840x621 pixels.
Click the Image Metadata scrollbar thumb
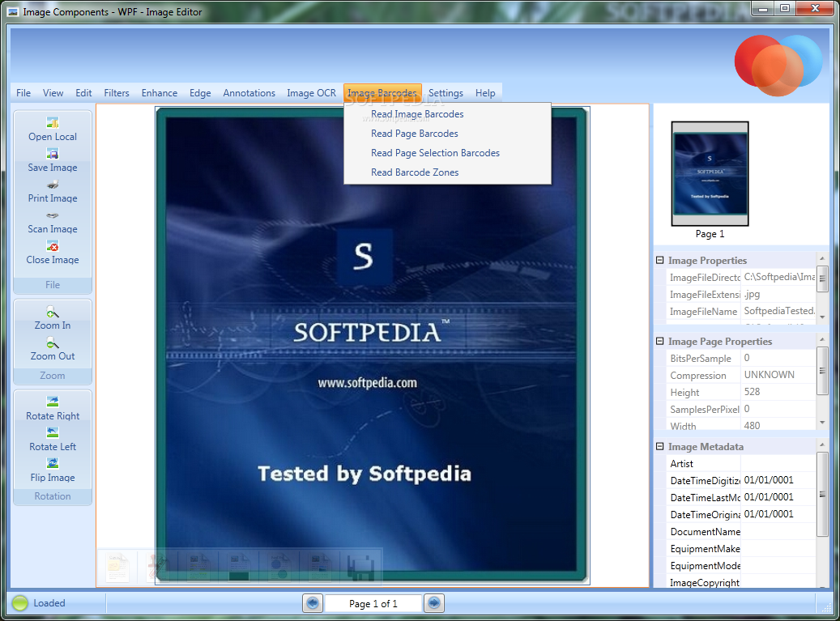822,494
